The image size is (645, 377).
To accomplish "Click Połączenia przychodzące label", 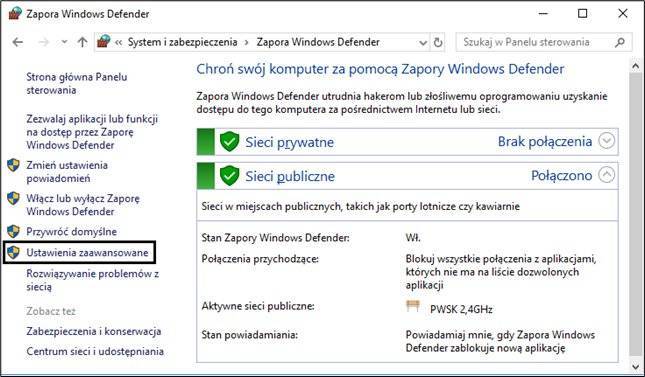I will pos(260,259).
